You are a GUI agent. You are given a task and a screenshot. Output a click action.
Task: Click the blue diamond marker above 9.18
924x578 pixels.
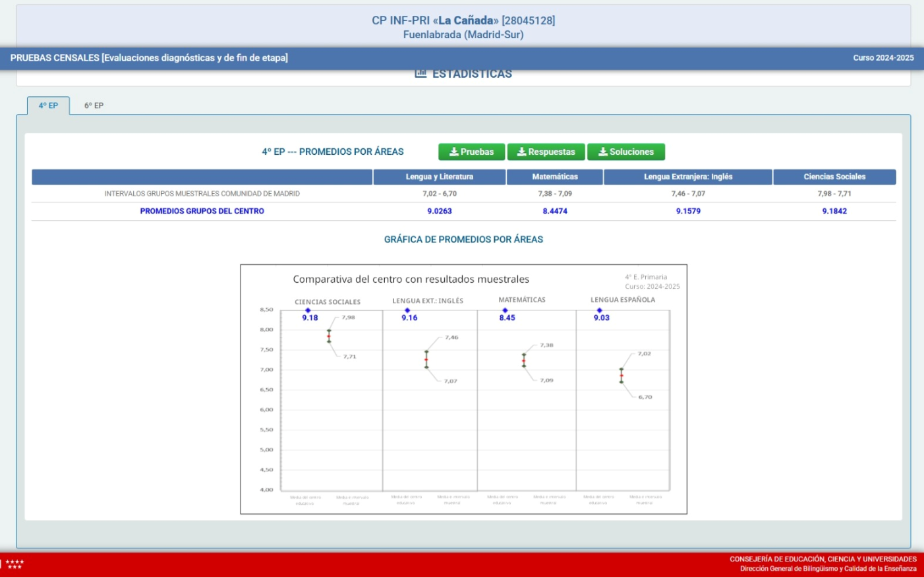308,310
